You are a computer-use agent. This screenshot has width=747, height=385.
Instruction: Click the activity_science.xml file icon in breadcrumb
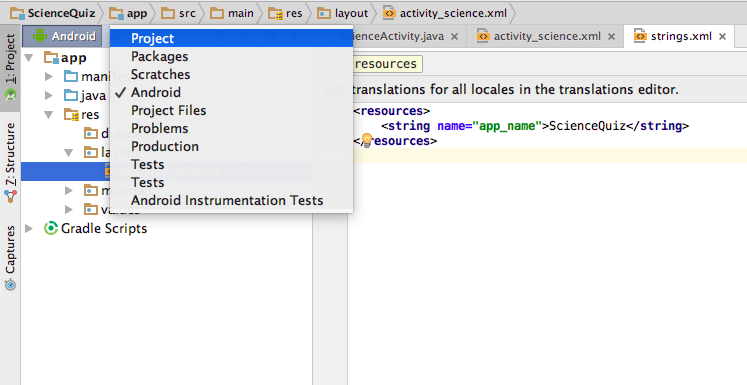click(x=389, y=13)
